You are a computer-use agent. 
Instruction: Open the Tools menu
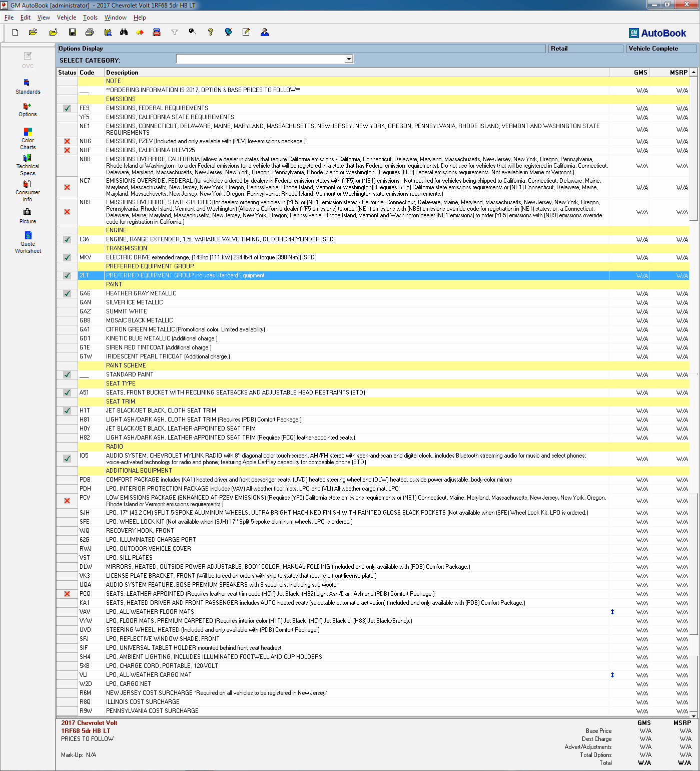pos(90,18)
